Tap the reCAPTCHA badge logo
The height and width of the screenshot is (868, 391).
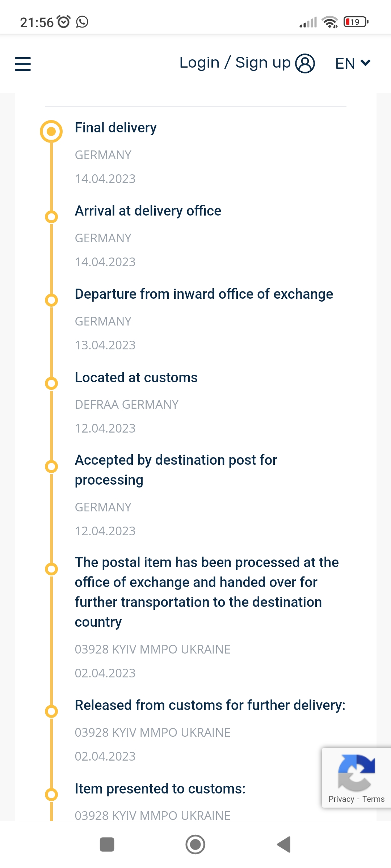click(356, 773)
